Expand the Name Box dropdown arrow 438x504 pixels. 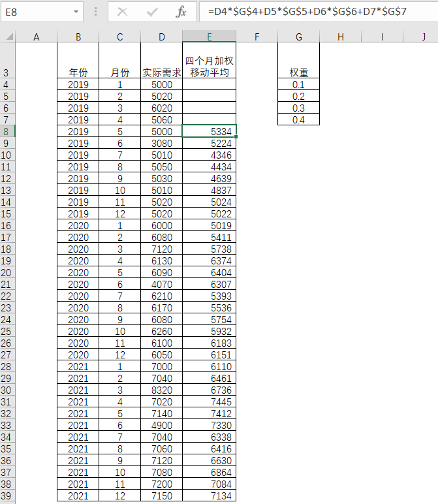coord(77,12)
